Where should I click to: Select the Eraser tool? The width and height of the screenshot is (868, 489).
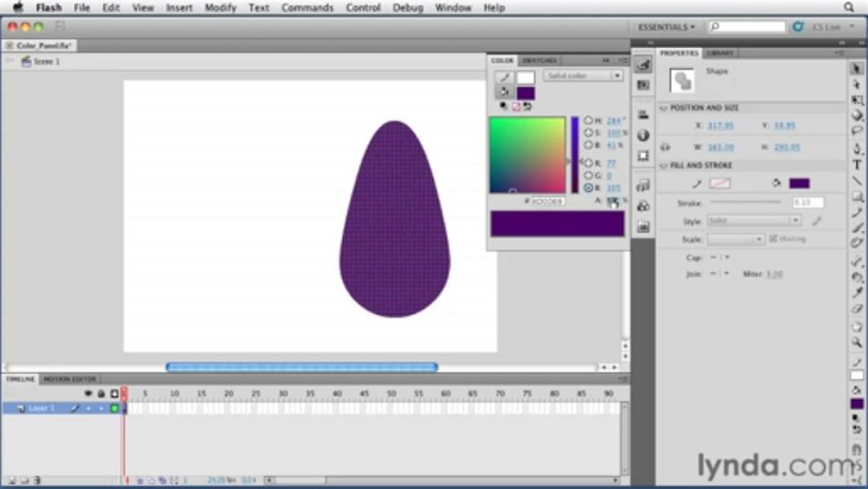(x=857, y=309)
